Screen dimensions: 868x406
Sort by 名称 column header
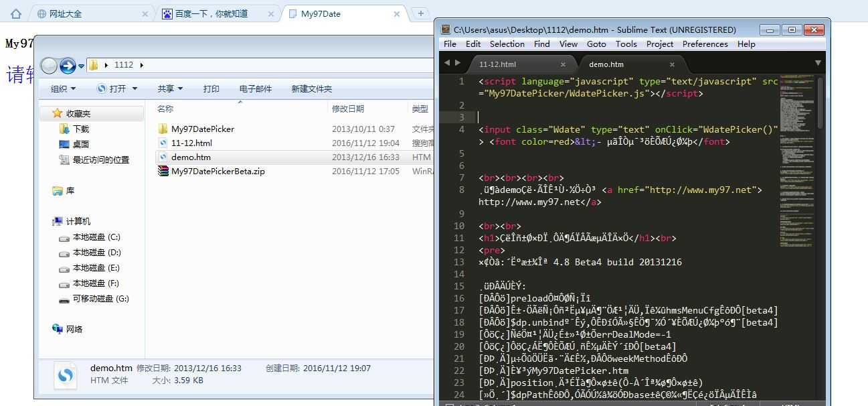tap(165, 109)
